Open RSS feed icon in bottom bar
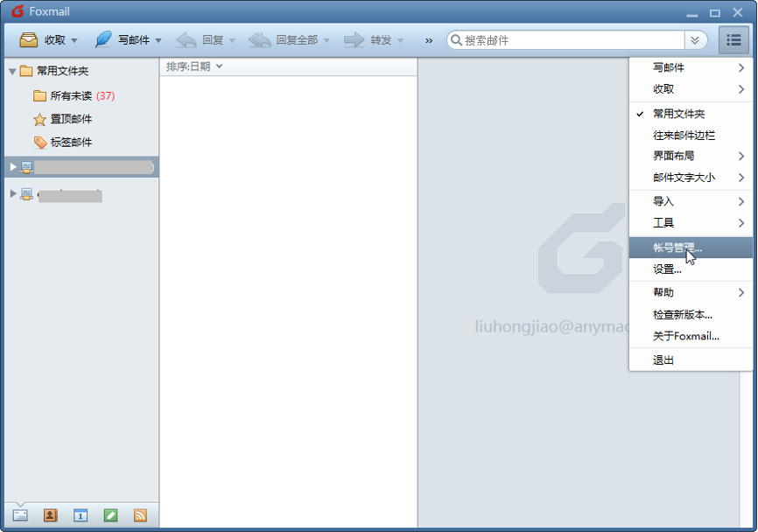This screenshot has height=532, width=758. click(140, 515)
